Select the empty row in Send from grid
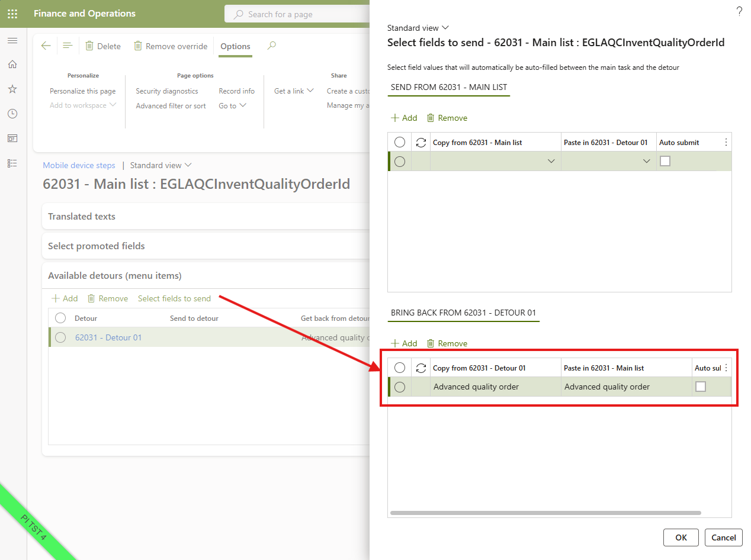This screenshot has width=751, height=560. [400, 162]
